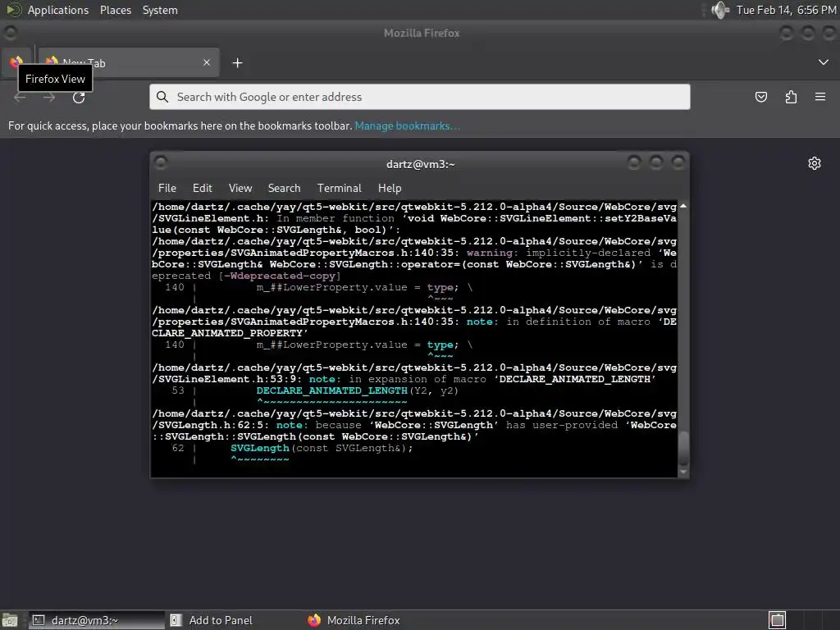Go back one page in Firefox
The height and width of the screenshot is (630, 840).
20,98
